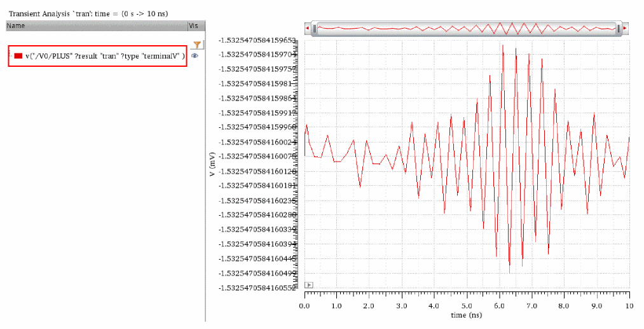Click the left red arrow on the zoom bar

[x=307, y=29]
